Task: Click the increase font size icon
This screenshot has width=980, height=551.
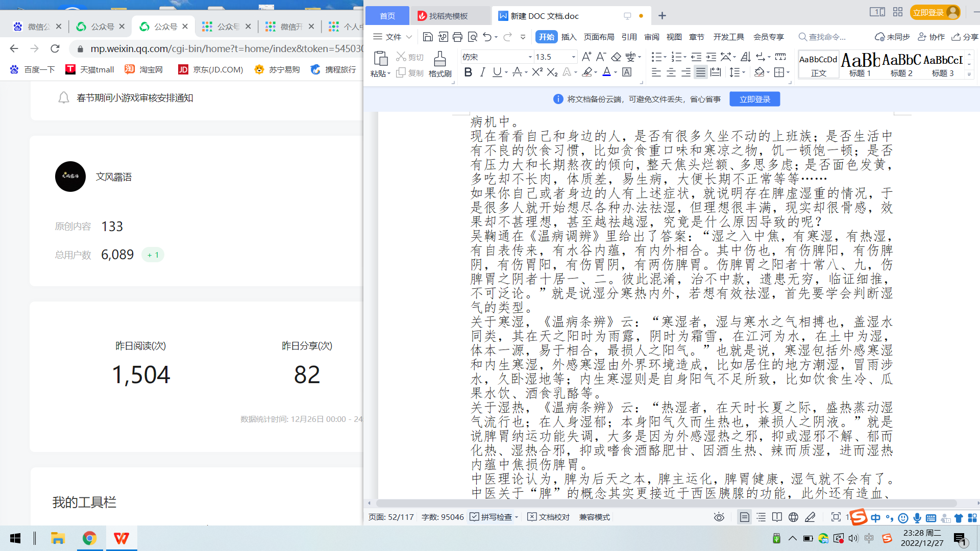Action: (x=586, y=57)
